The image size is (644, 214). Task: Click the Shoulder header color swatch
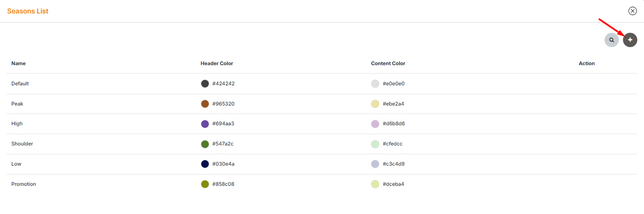coord(205,144)
